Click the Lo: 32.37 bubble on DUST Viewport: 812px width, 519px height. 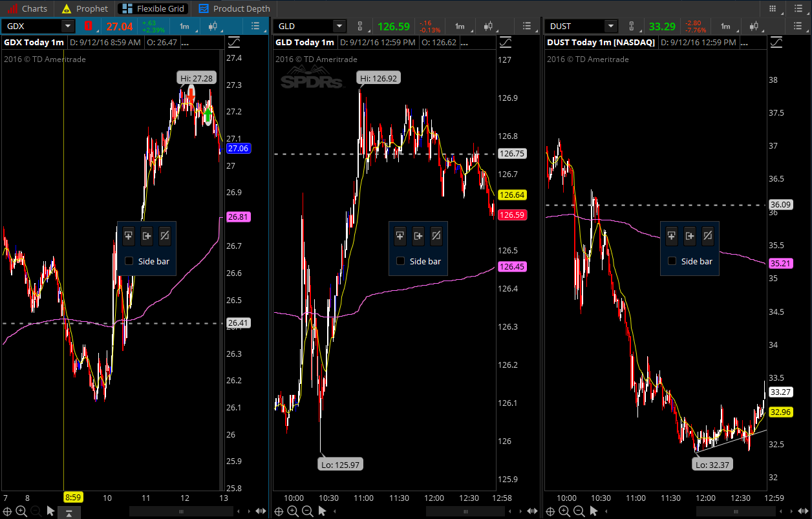tap(712, 464)
